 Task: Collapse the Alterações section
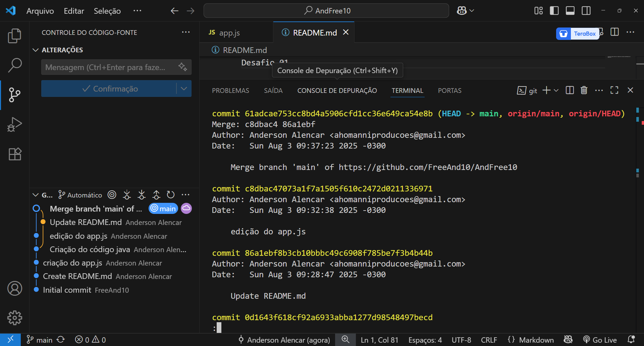coord(35,50)
